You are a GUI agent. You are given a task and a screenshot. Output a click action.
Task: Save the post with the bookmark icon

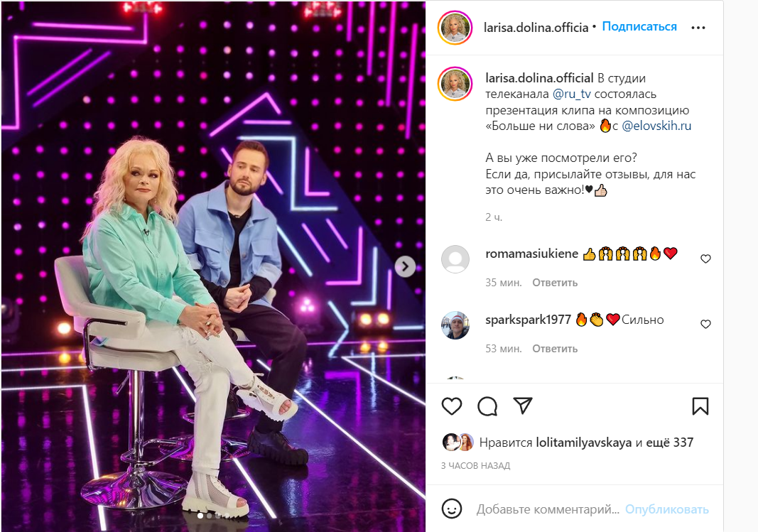pyautogui.click(x=700, y=406)
